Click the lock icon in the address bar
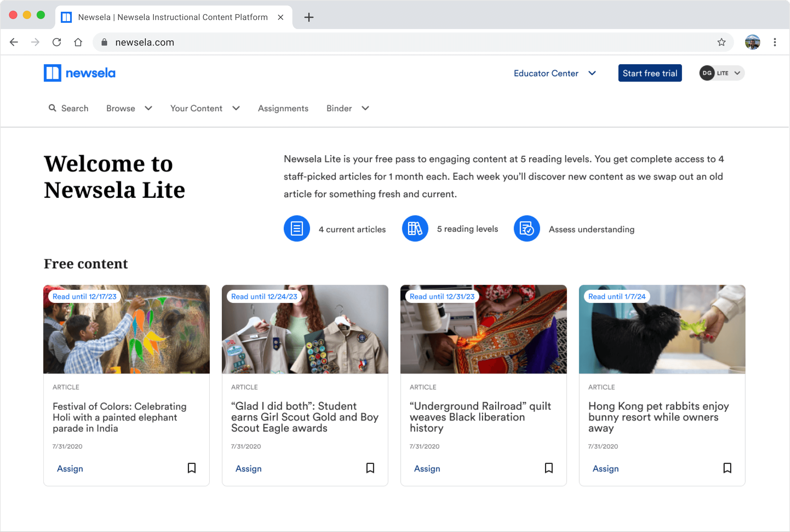The height and width of the screenshot is (532, 790). tap(104, 42)
